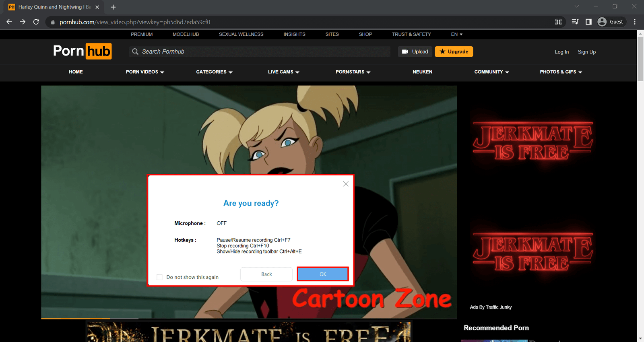Click the banner ad below the video

coord(248,332)
